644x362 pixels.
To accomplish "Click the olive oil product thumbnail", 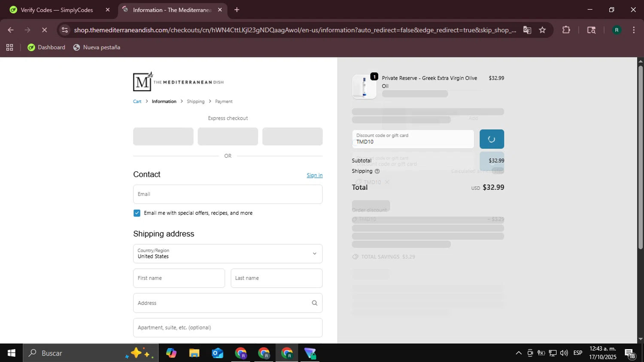I will click(x=364, y=86).
